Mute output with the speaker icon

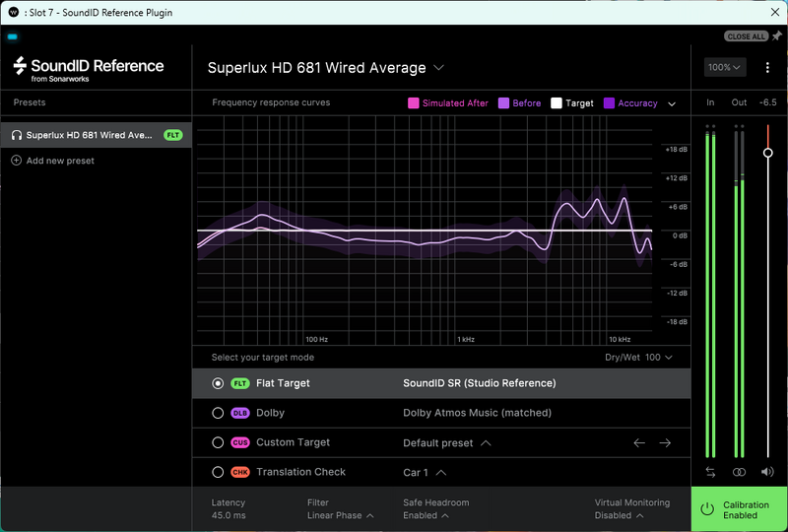pyautogui.click(x=767, y=472)
